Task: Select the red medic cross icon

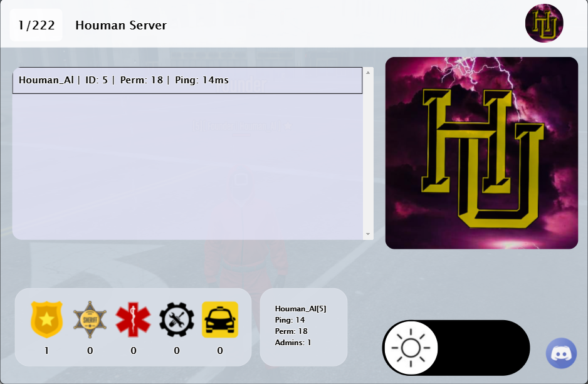Action: click(x=133, y=319)
